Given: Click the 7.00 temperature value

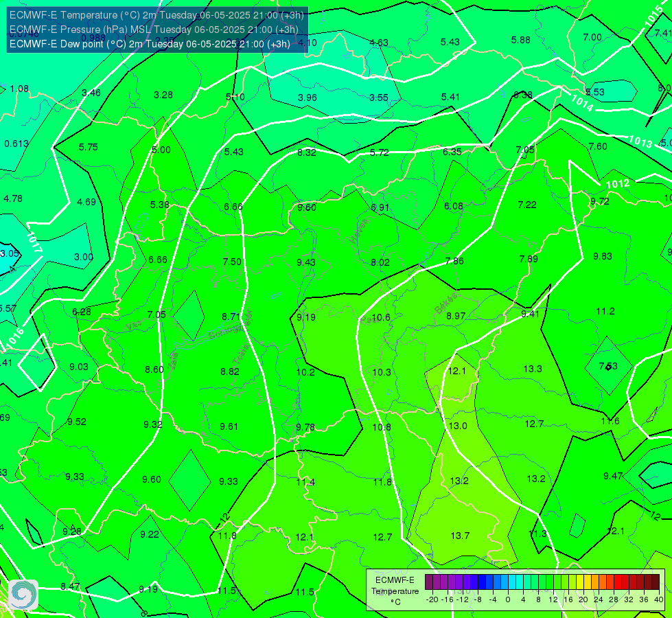Looking at the screenshot, I should tap(592, 37).
